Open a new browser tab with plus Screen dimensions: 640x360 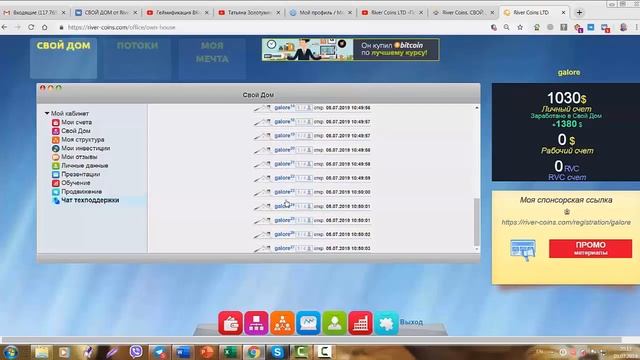(x=579, y=13)
